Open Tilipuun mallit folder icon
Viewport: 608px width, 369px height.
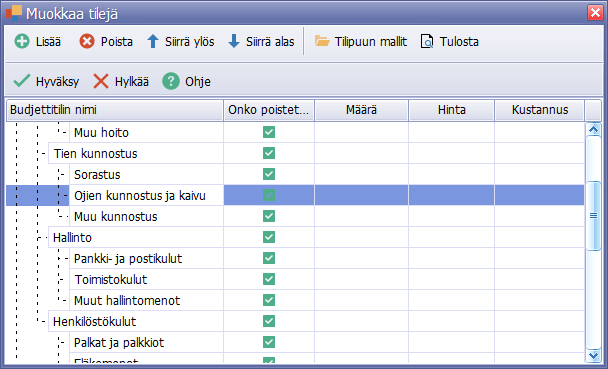pyautogui.click(x=322, y=41)
